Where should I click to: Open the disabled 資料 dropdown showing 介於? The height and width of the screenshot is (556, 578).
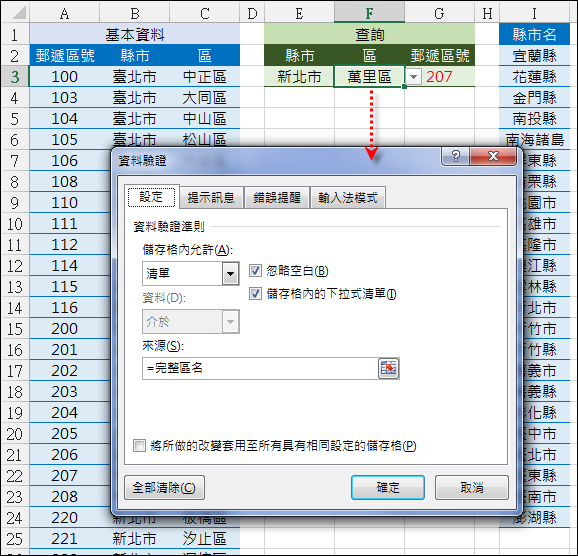coord(231,322)
